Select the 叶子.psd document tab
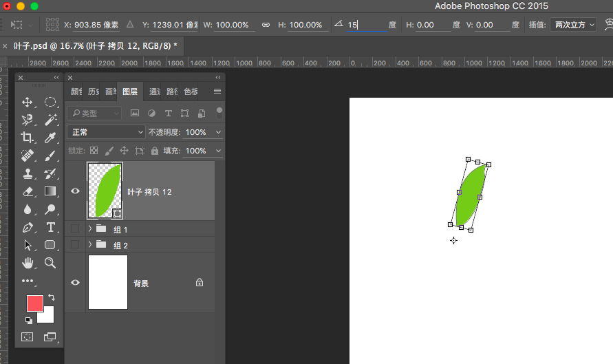613x364 pixels. point(95,46)
